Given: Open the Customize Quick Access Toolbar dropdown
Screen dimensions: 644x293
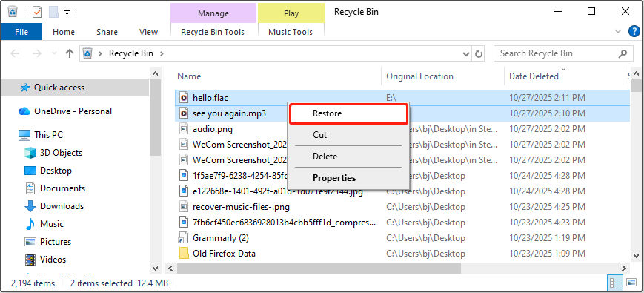Looking at the screenshot, I should [x=67, y=13].
